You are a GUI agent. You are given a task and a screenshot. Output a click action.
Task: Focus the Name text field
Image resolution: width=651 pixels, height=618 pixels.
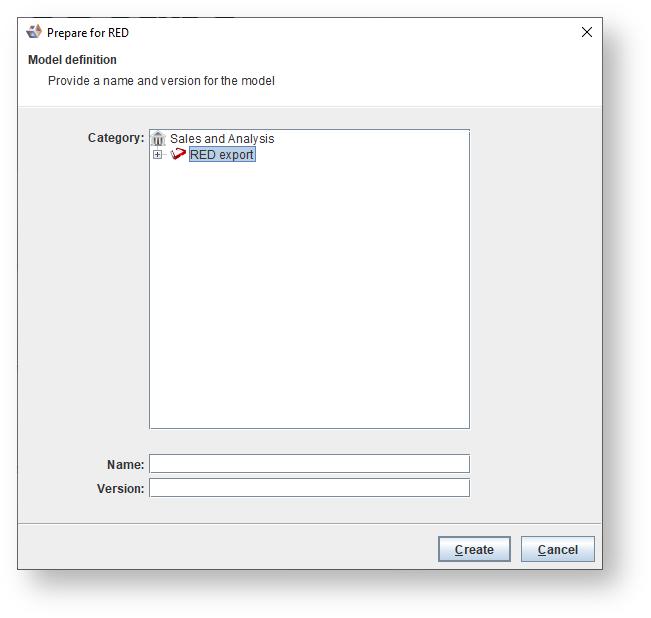click(309, 464)
